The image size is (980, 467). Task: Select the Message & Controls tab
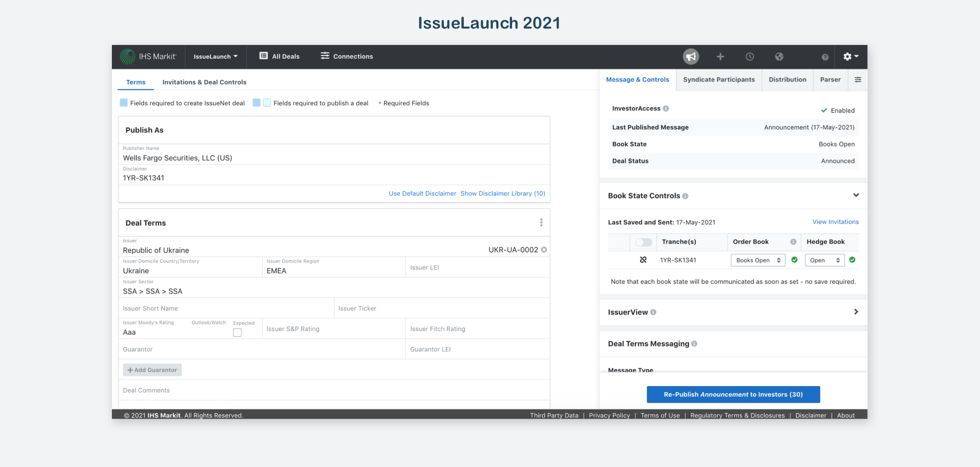pyautogui.click(x=637, y=80)
